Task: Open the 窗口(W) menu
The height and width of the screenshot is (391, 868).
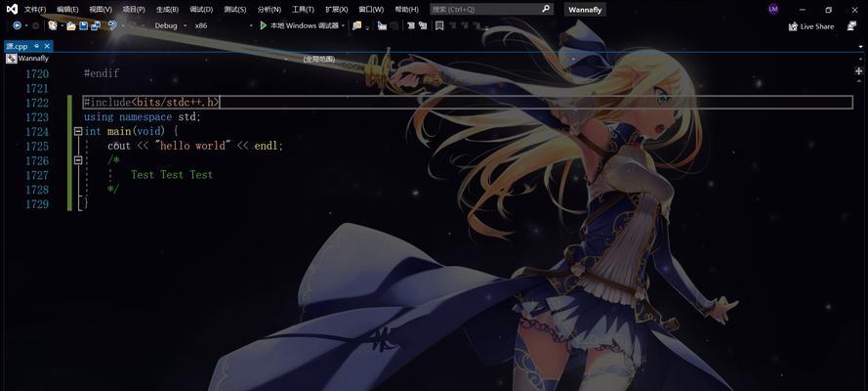Action: [x=371, y=10]
